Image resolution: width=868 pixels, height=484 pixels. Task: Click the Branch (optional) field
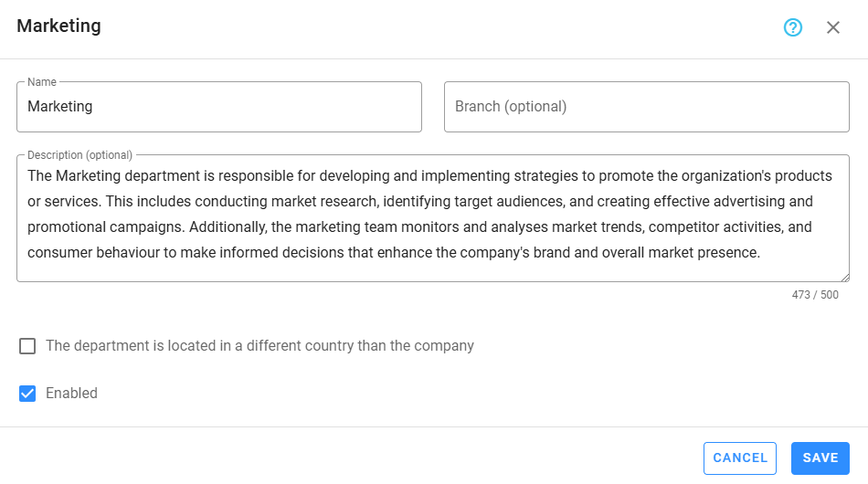click(x=647, y=107)
